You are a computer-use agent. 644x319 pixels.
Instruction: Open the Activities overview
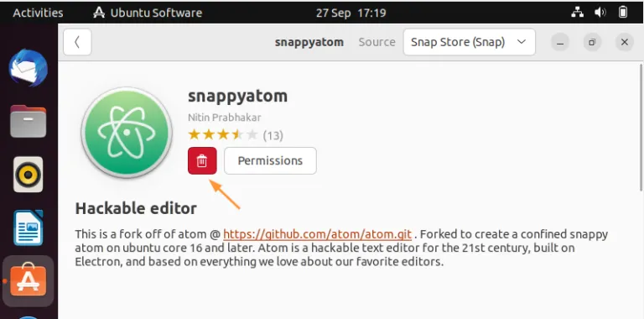39,13
